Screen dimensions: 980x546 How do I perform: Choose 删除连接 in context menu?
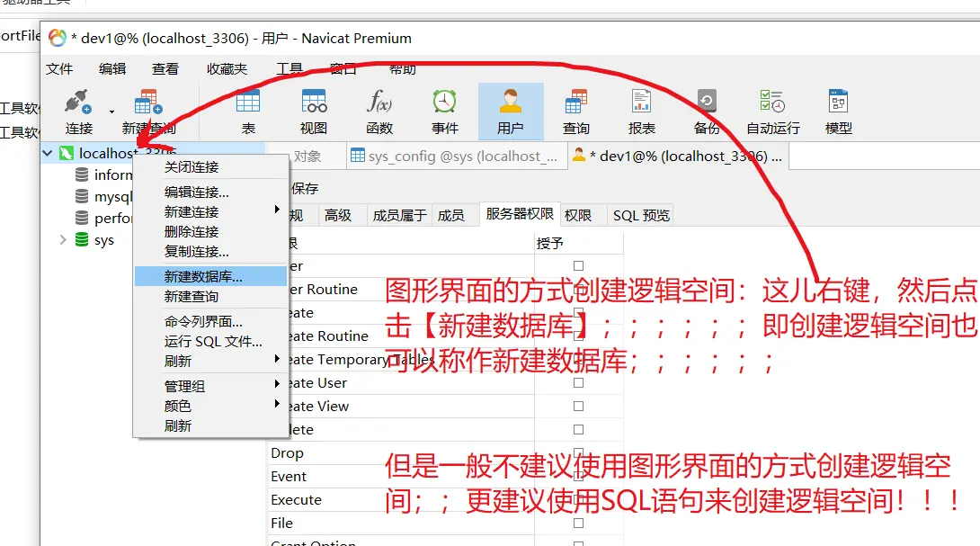[x=210, y=231]
